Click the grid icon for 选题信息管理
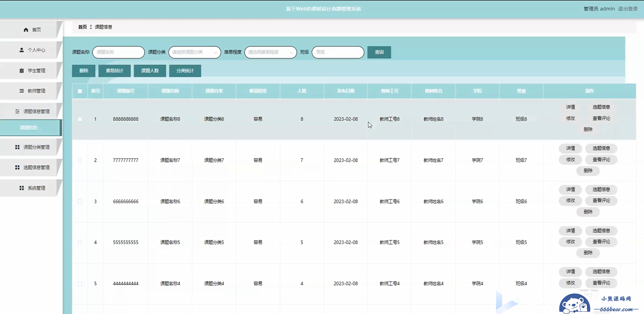This screenshot has width=644, height=314. [x=17, y=167]
